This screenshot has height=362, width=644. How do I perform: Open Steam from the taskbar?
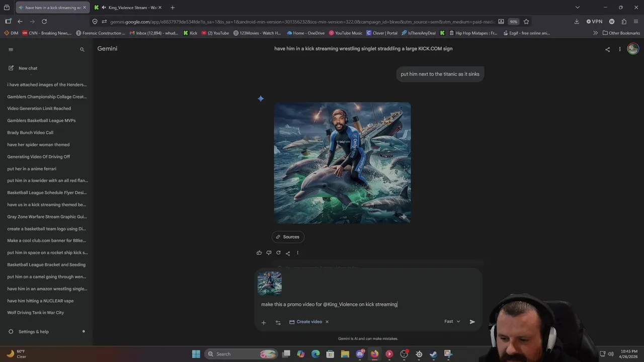click(434, 354)
